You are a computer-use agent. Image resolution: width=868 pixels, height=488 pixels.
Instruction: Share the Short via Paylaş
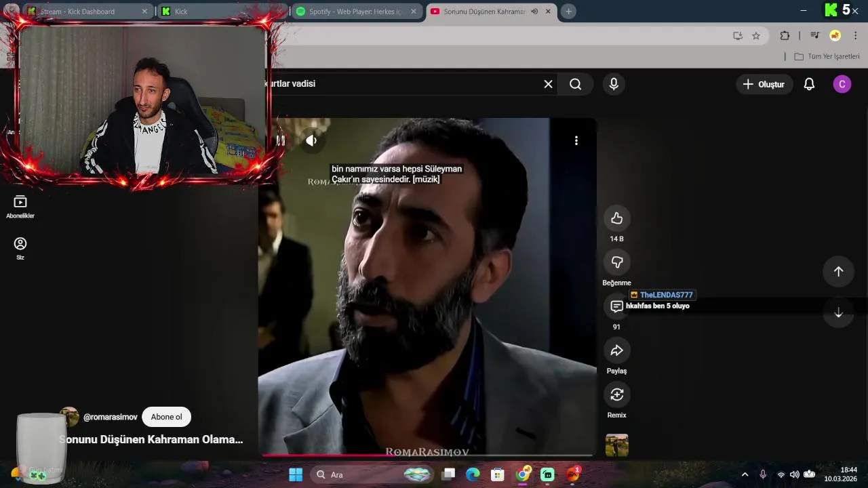click(616, 350)
